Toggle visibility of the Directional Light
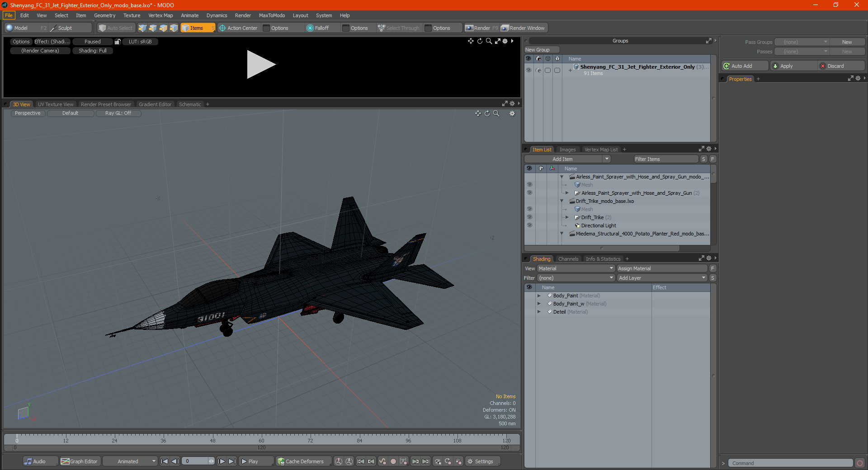868x470 pixels. (x=529, y=226)
